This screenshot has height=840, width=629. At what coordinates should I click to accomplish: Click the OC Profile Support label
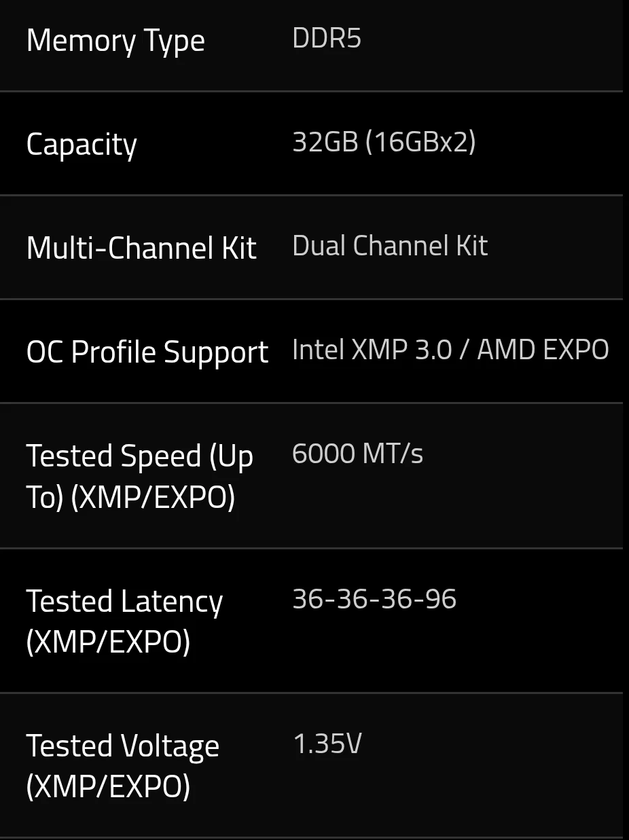click(147, 352)
